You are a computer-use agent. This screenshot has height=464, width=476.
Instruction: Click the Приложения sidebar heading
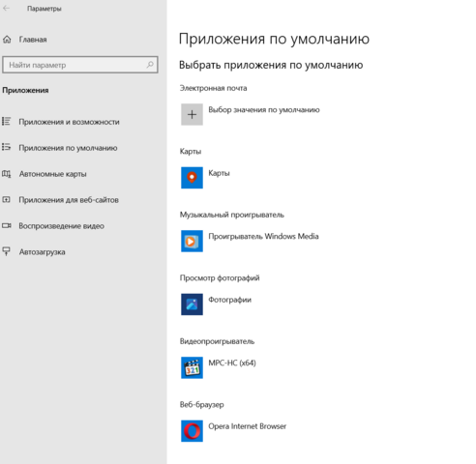tap(25, 90)
